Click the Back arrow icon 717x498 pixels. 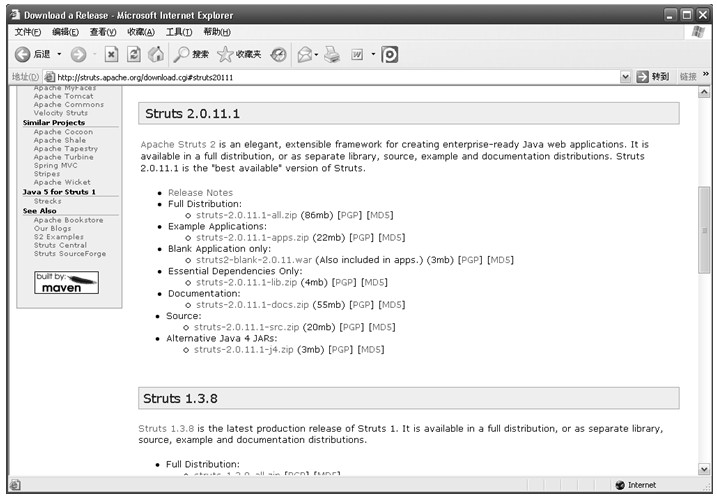22,54
